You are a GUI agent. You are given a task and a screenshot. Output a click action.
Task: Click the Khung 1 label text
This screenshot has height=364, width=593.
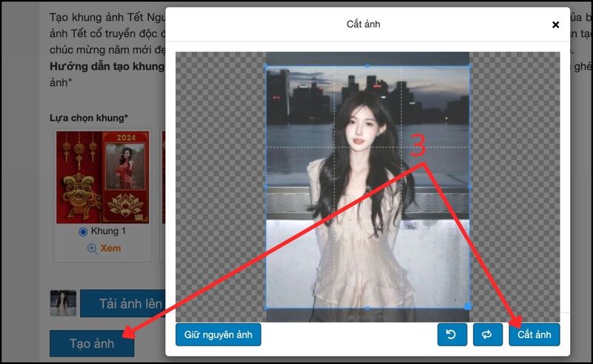[x=108, y=231]
